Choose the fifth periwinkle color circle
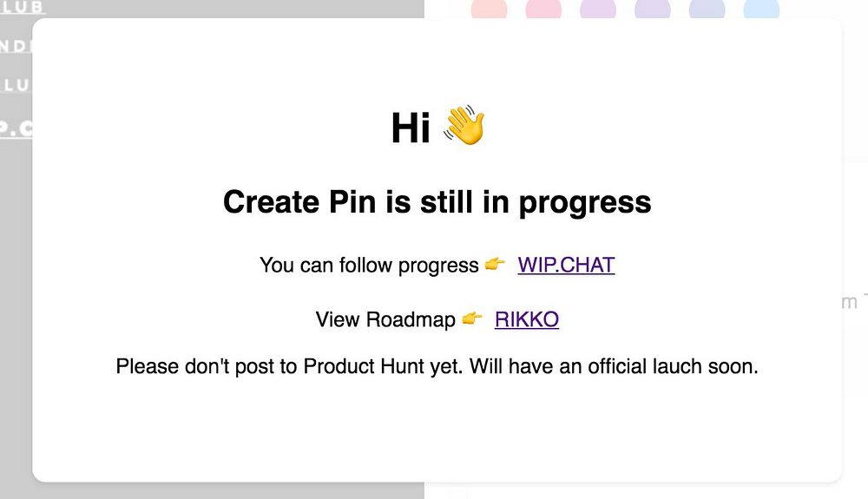The height and width of the screenshot is (499, 868). click(x=707, y=10)
